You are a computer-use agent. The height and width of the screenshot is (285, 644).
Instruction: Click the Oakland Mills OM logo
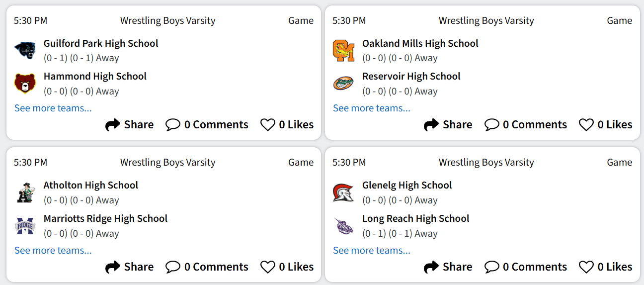[x=343, y=50]
